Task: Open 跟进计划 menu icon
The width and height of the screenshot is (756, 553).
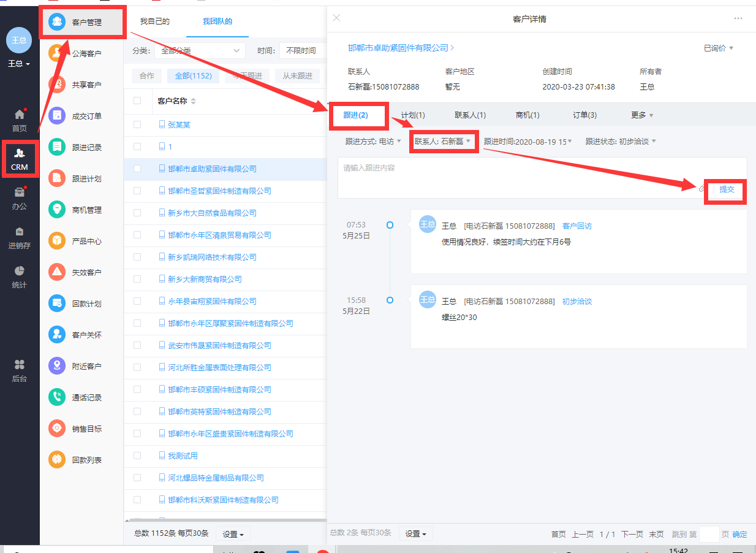Action: click(x=57, y=178)
